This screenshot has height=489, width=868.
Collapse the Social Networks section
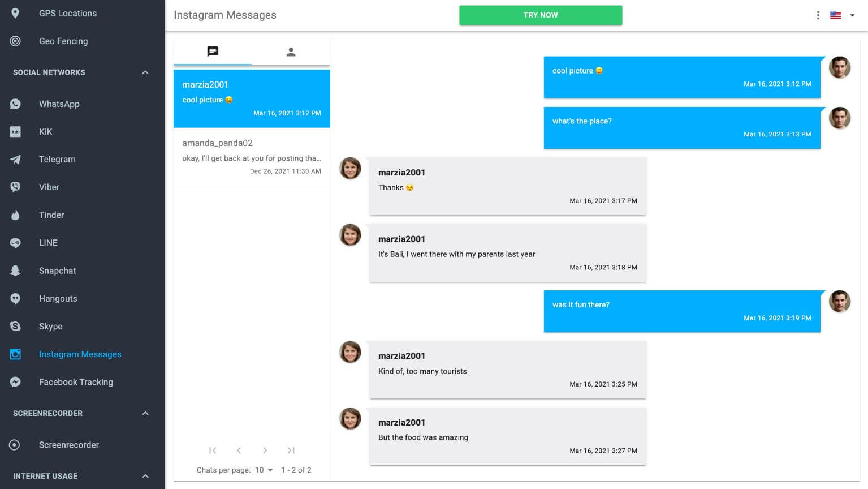pyautogui.click(x=145, y=72)
